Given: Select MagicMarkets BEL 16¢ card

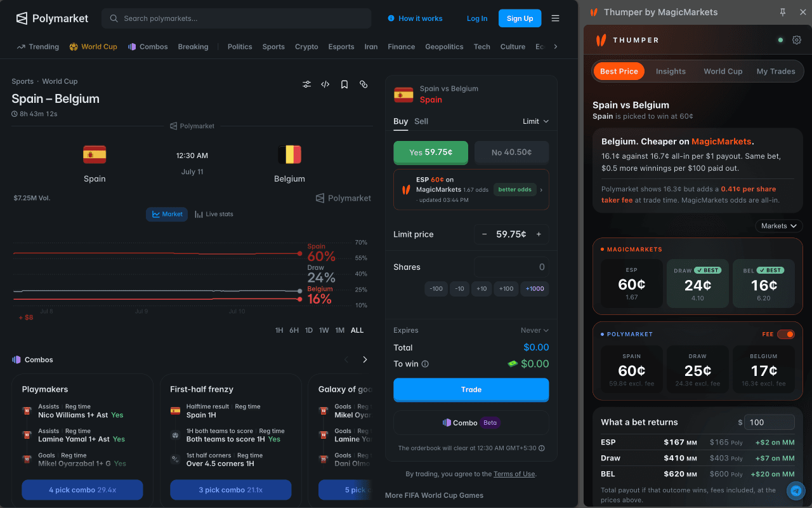Looking at the screenshot, I should [764, 283].
